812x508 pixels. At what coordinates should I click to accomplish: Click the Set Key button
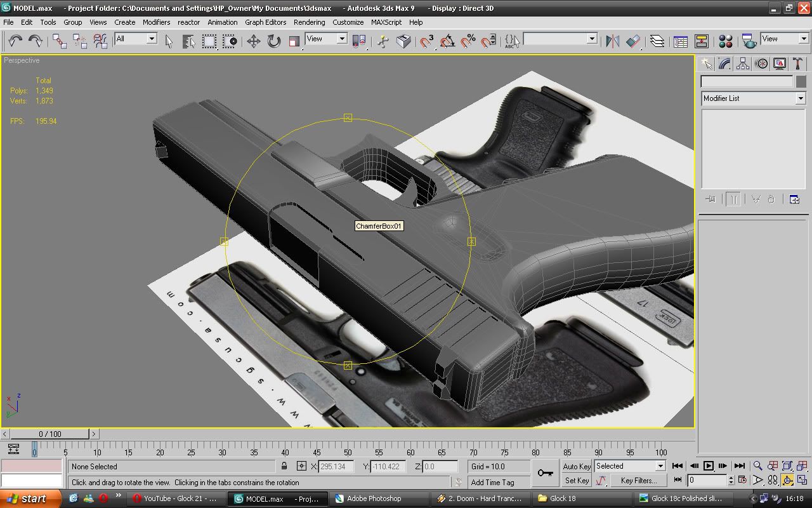(577, 481)
